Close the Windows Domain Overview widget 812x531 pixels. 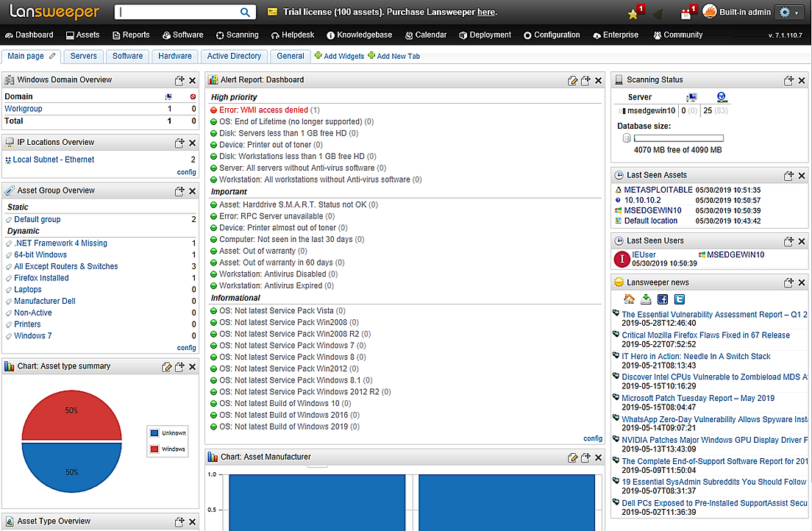pyautogui.click(x=192, y=80)
